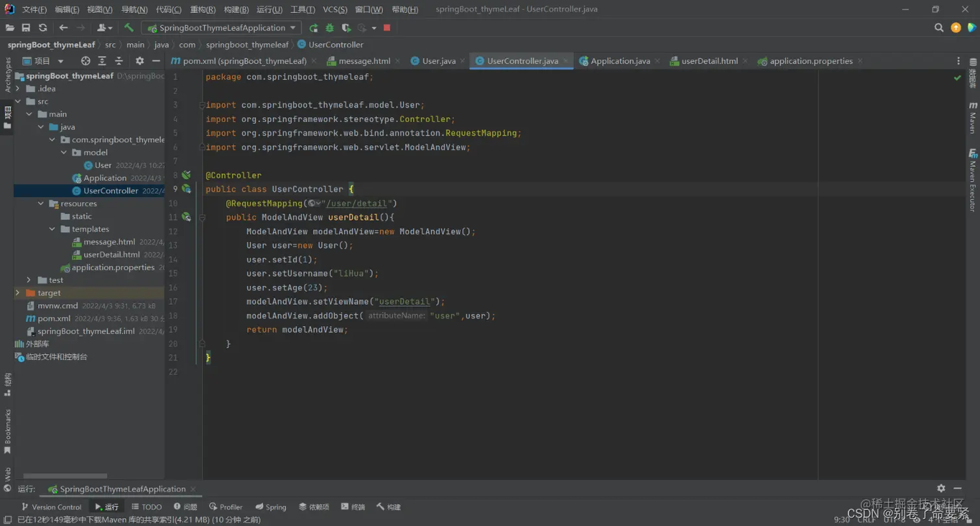Screen dimensions: 980x526
Task: Open the user profile dropdown in toolbar
Action: (104, 28)
